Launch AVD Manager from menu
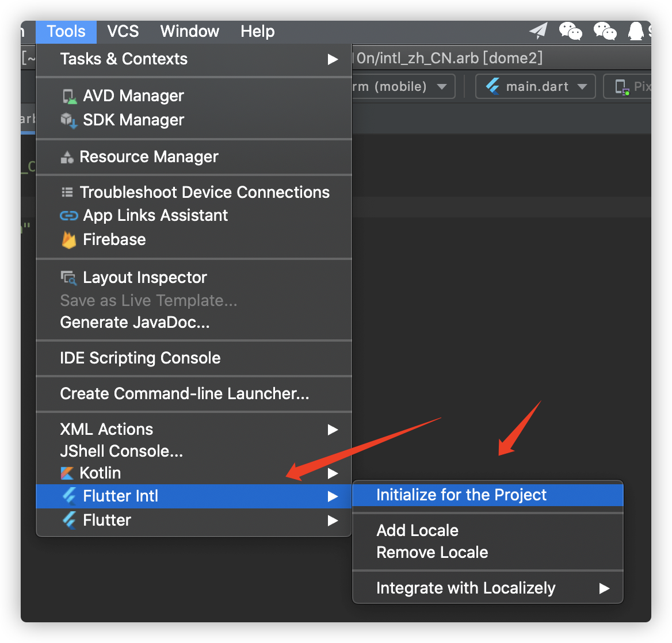 (194, 96)
